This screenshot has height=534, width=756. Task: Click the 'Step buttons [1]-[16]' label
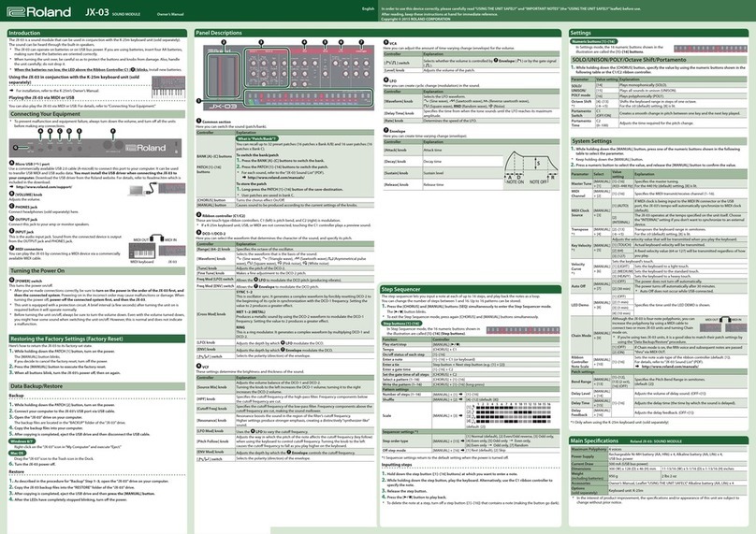pos(402,324)
